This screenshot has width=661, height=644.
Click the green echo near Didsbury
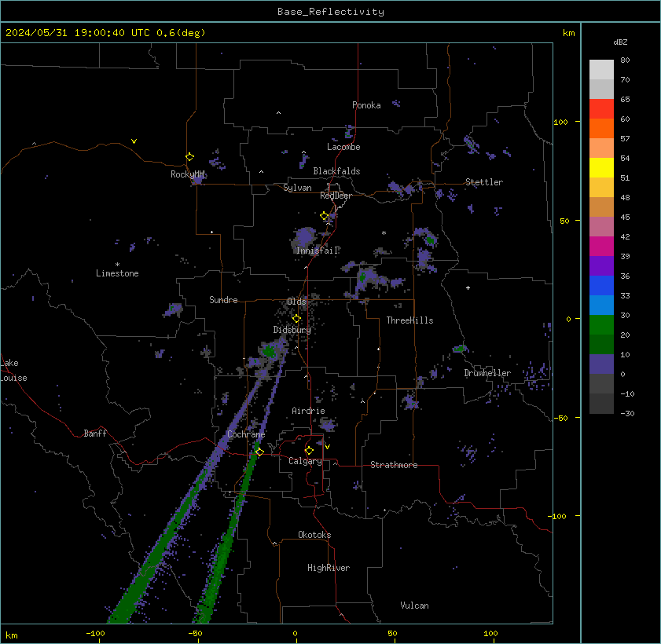pyautogui.click(x=269, y=350)
